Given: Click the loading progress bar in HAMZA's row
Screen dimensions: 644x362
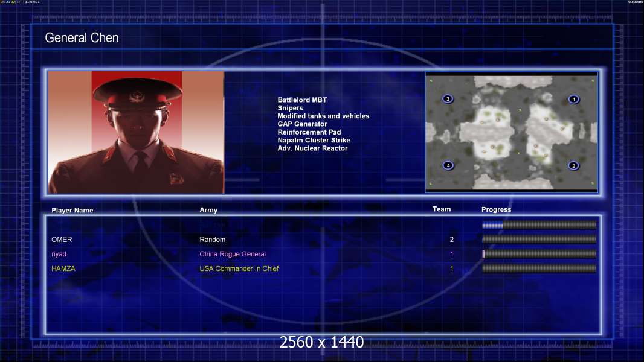Looking at the screenshot, I should (x=539, y=268).
